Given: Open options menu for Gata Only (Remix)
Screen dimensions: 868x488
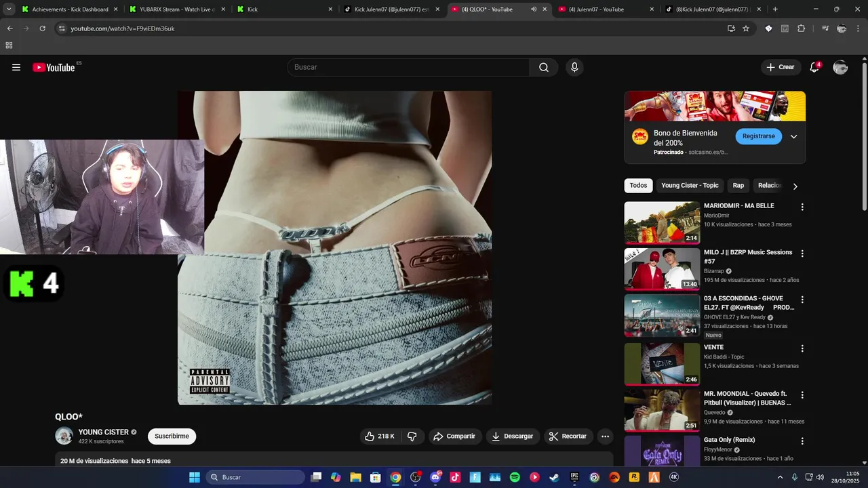Looking at the screenshot, I should point(802,441).
